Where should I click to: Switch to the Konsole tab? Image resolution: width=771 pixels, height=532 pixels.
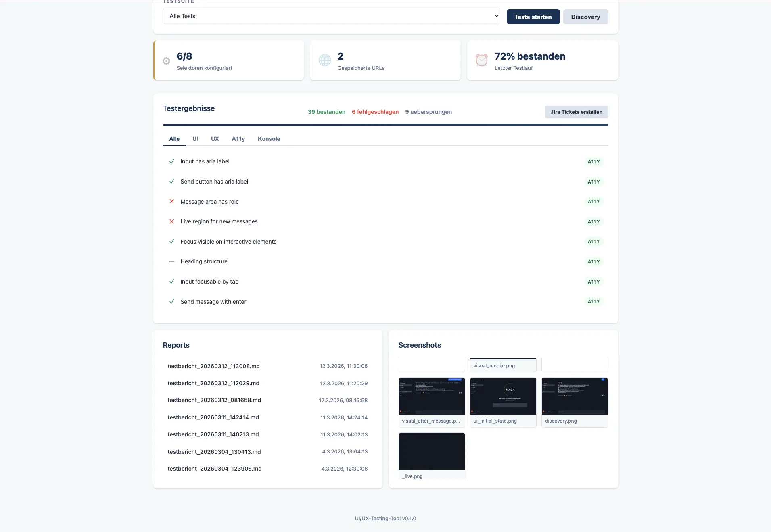point(269,139)
